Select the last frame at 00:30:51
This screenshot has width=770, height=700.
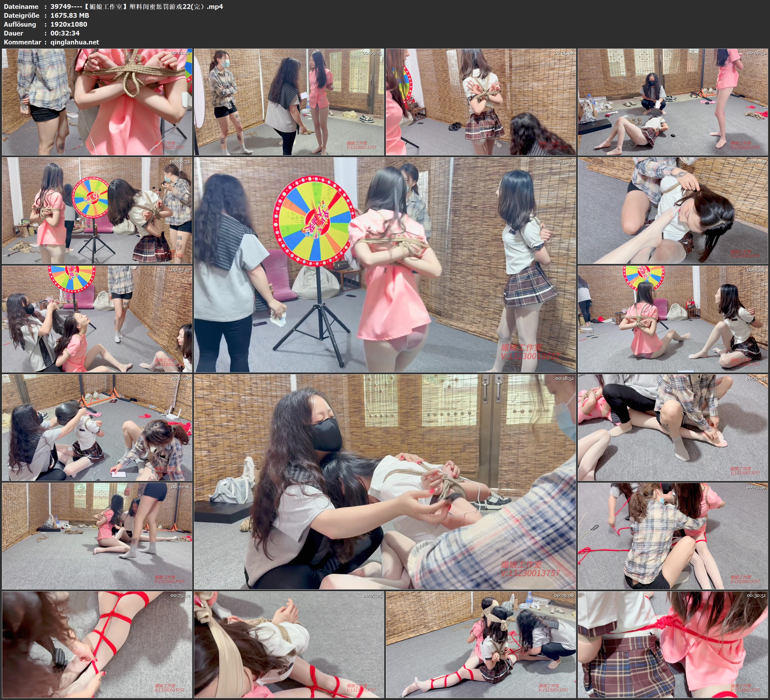pyautogui.click(x=673, y=644)
